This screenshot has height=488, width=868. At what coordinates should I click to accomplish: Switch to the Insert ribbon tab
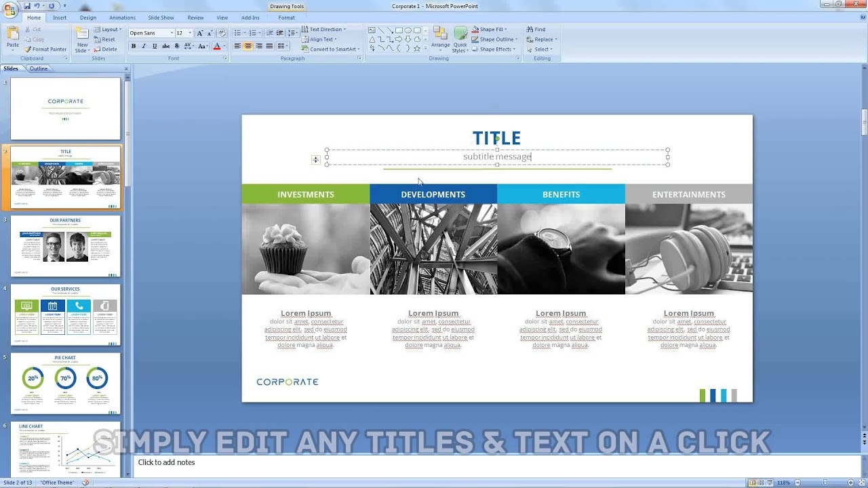pos(60,18)
